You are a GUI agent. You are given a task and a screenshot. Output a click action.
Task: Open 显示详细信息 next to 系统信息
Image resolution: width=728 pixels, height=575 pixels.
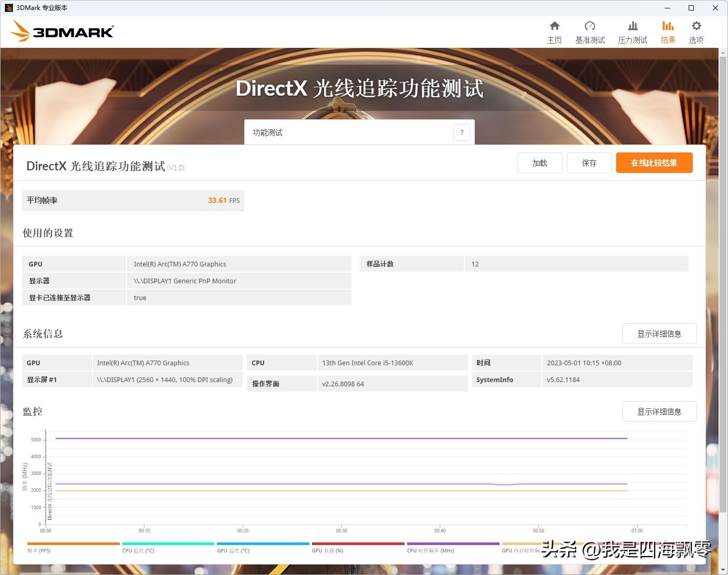click(659, 333)
